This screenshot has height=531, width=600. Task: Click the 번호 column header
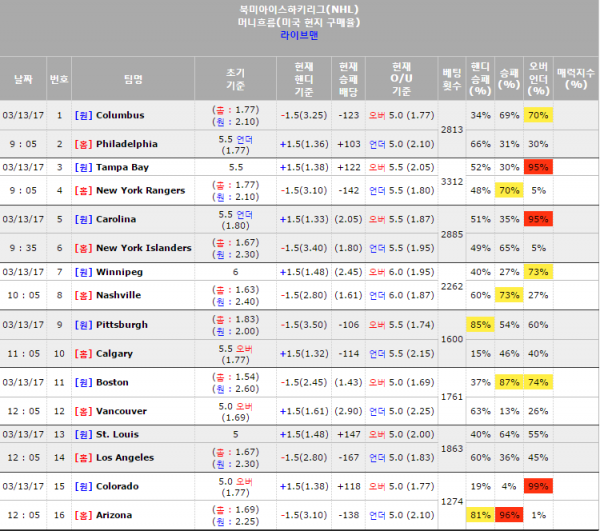point(59,79)
